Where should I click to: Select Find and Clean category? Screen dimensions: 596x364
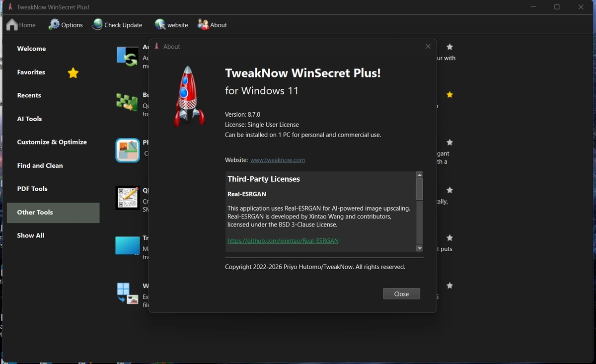pyautogui.click(x=40, y=165)
